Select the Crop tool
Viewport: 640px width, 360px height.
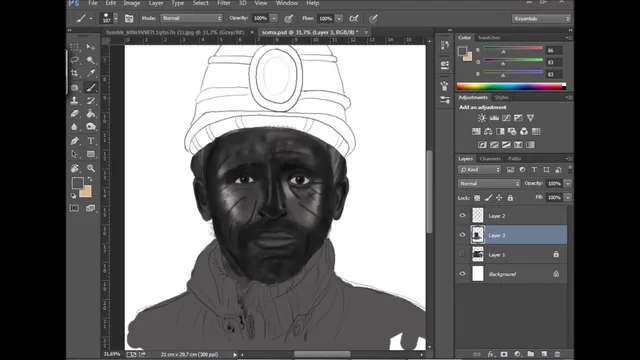[x=74, y=73]
